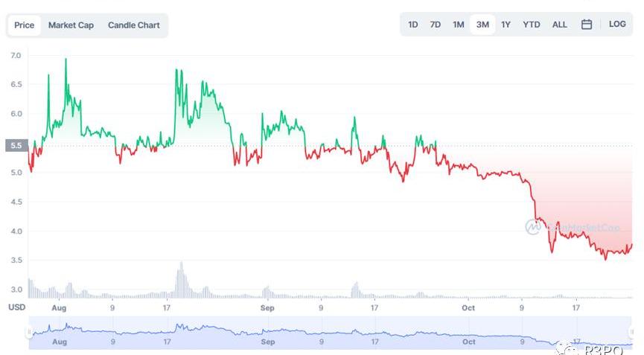Open the calendar date range picker
This screenshot has height=355, width=644.
click(x=587, y=25)
